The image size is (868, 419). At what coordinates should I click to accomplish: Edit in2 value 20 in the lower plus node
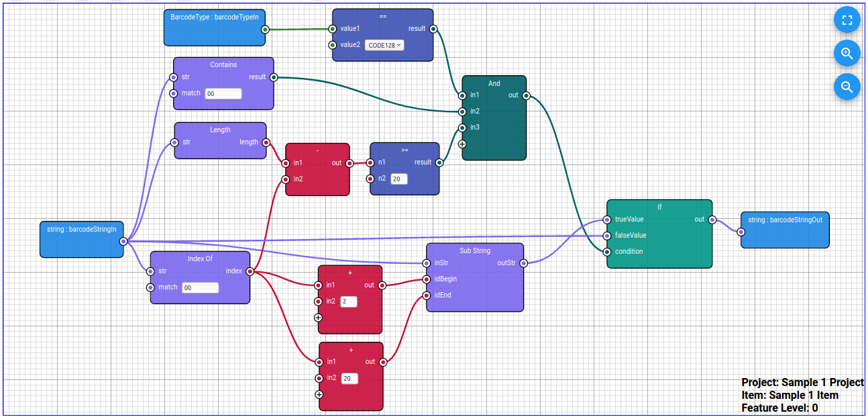[349, 379]
